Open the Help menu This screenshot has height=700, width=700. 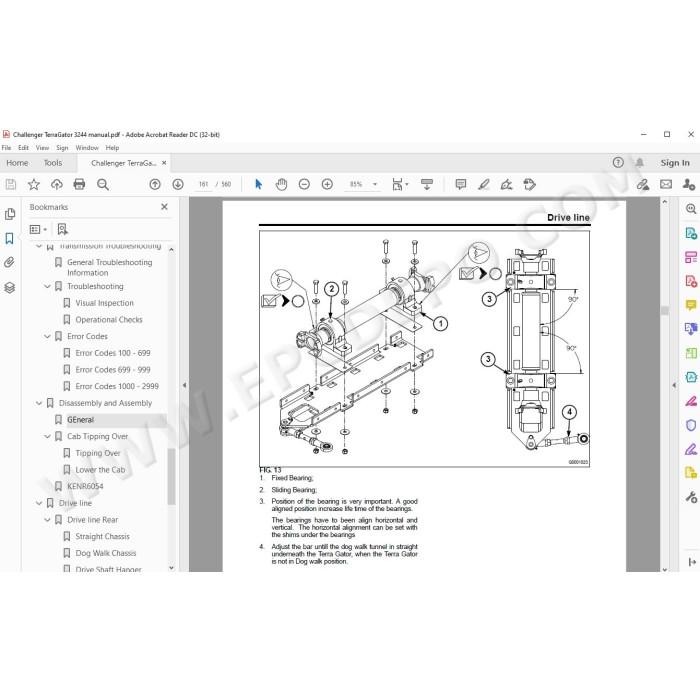(x=112, y=148)
